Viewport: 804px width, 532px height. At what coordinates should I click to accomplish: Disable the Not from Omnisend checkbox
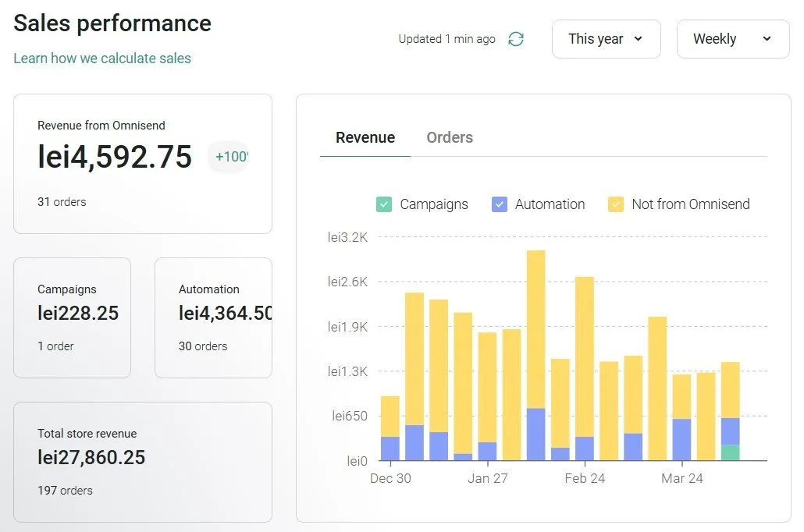(x=616, y=204)
